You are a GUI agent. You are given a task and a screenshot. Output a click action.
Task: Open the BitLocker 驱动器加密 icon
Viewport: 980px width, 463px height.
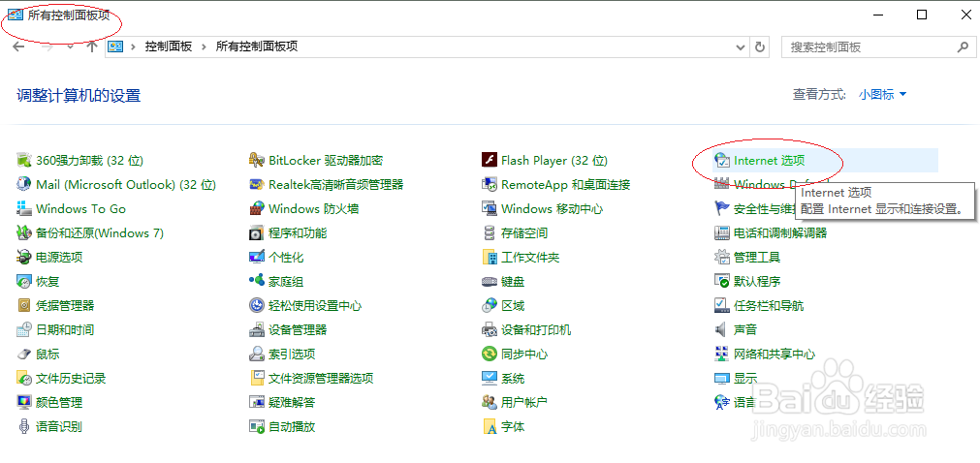point(256,161)
